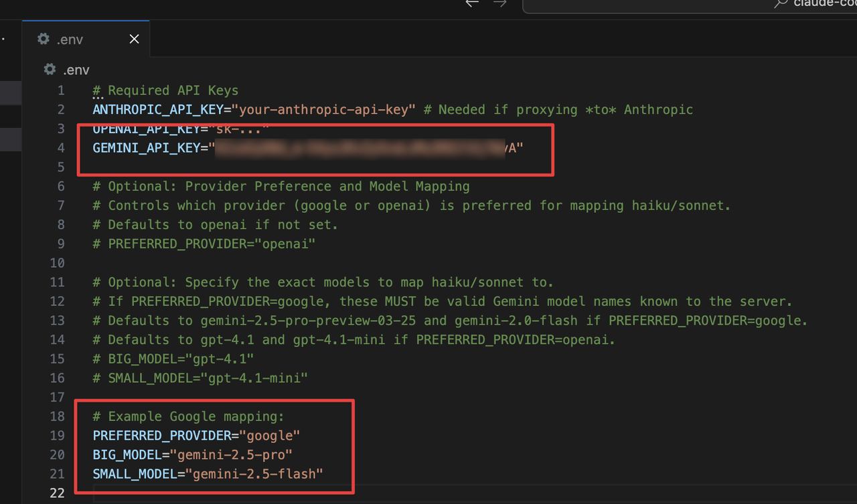Select line number 19 in the gutter
Image resolution: width=857 pixels, height=504 pixels.
click(58, 435)
